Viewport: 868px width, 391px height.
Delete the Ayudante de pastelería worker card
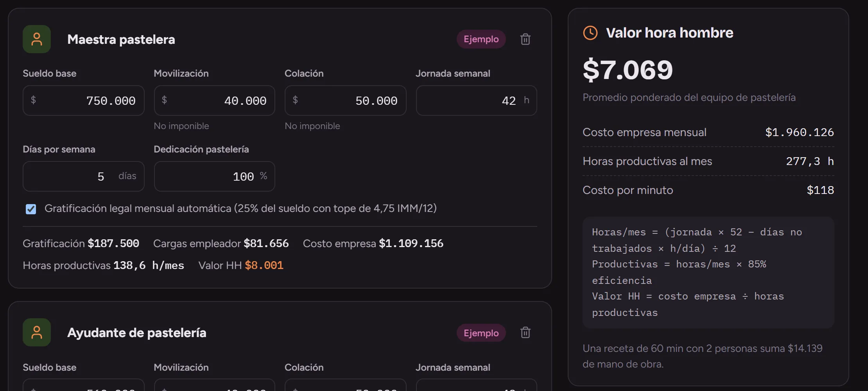pyautogui.click(x=525, y=332)
